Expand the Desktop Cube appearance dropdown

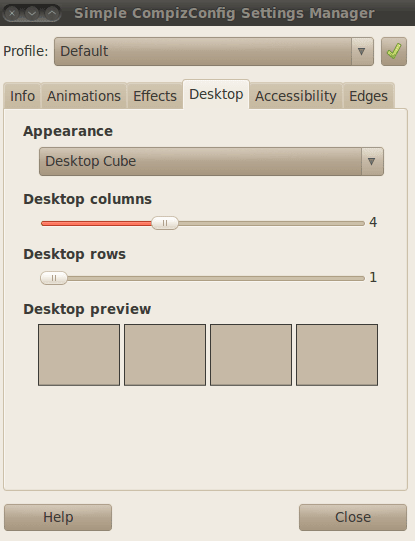372,161
